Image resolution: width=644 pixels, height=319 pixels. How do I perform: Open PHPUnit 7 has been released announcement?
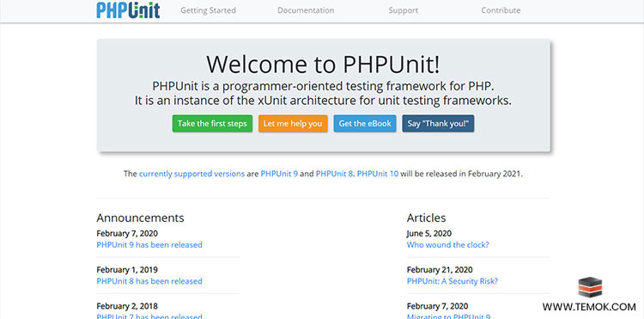click(x=149, y=316)
